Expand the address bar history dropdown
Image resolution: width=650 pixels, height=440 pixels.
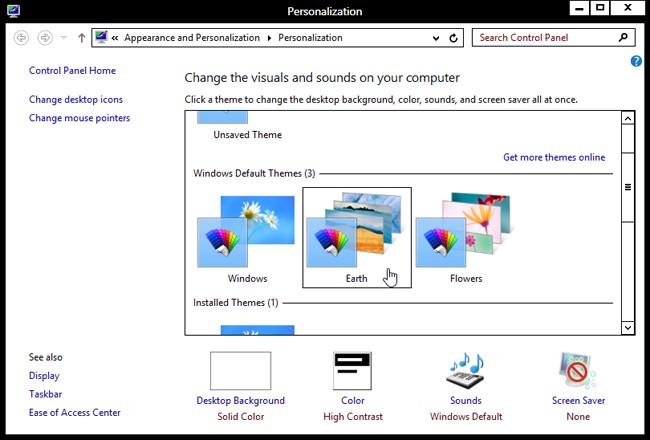tap(436, 38)
